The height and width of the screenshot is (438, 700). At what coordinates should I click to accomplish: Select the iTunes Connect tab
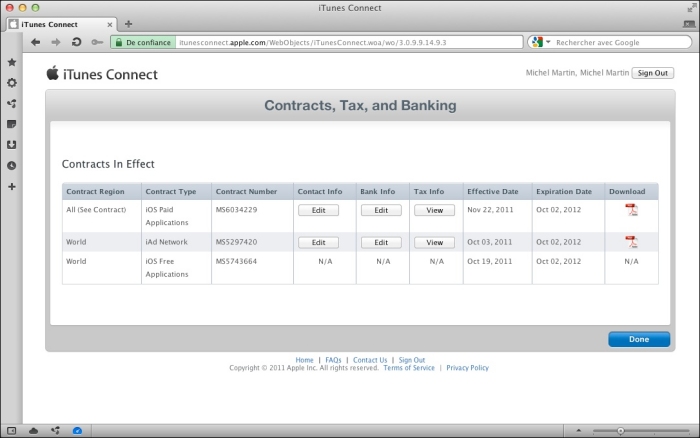click(61, 24)
